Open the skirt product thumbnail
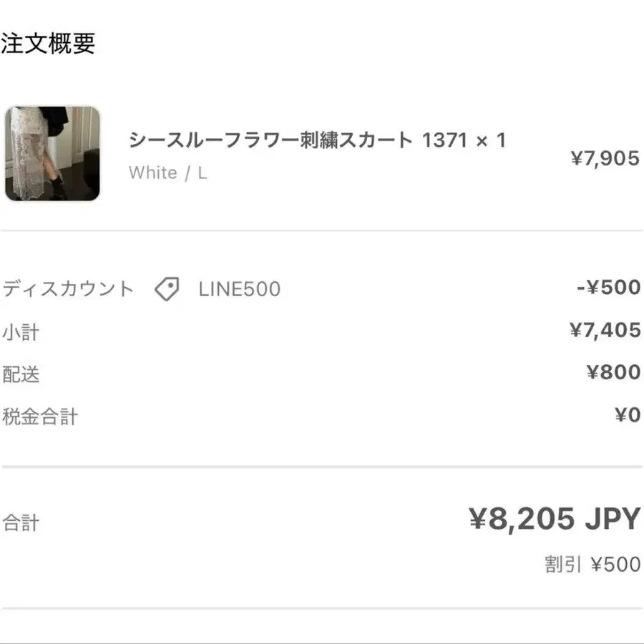644x644 pixels. (52, 154)
